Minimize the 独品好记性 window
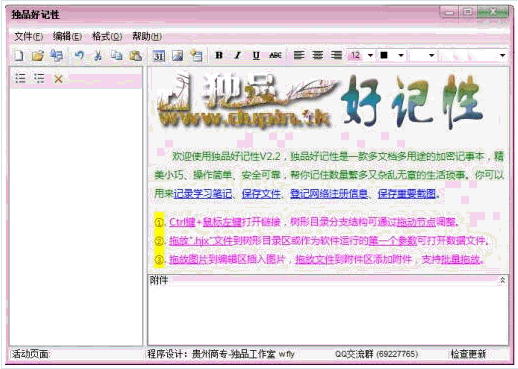This screenshot has height=369, width=518. point(449,12)
